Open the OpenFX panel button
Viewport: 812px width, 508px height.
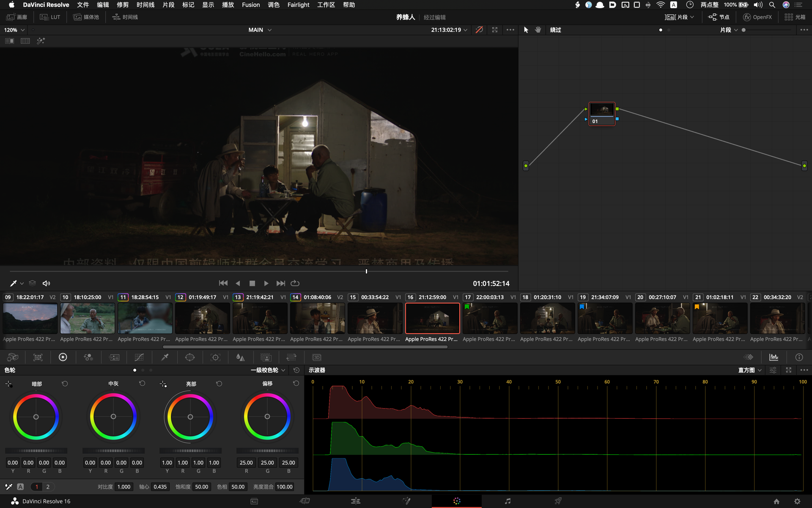click(757, 17)
